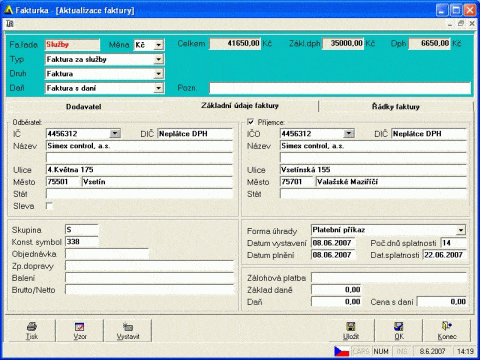Click the Cena s daní field
Image resolution: width=480 pixels, height=360 pixels.
(x=442, y=302)
